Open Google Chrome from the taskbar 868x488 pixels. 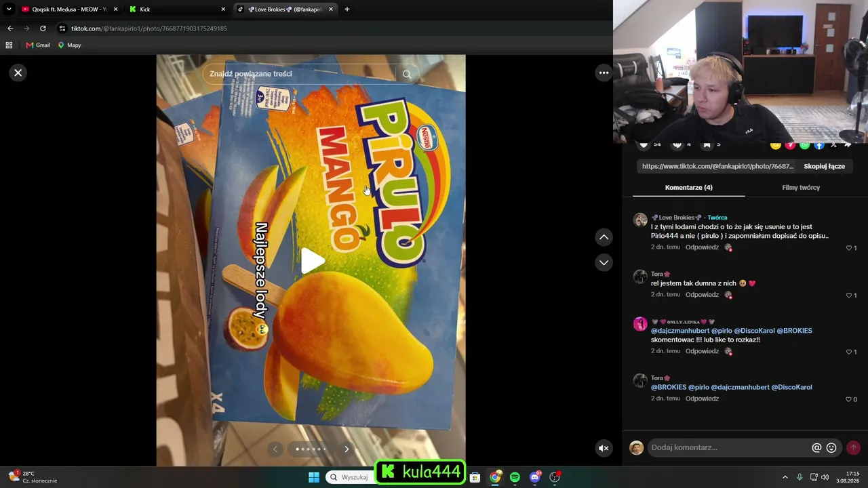495,477
